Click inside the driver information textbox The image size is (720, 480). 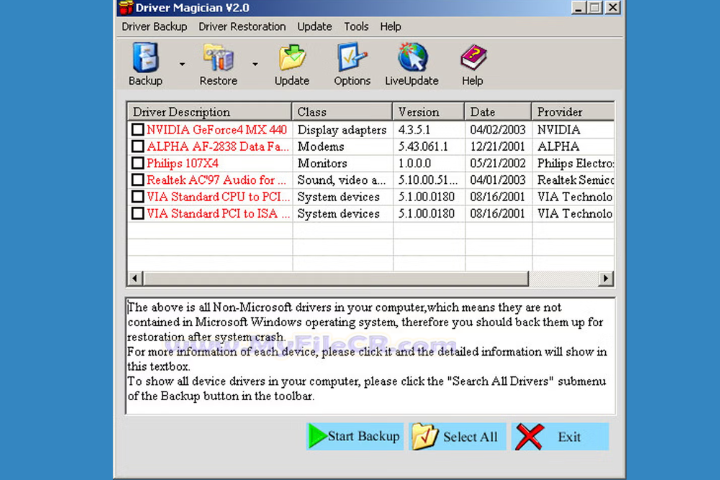370,356
